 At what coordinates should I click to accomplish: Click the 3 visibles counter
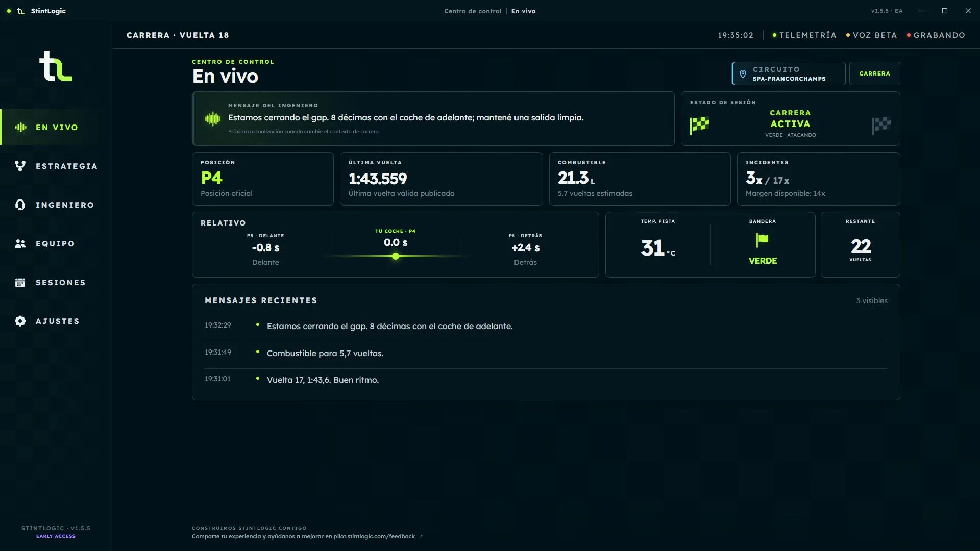pos(871,300)
